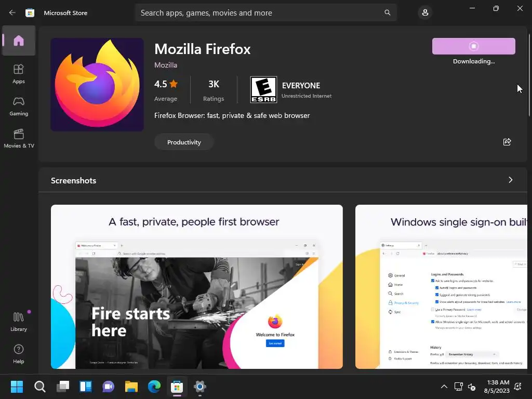Open taskbar Search

[39, 387]
